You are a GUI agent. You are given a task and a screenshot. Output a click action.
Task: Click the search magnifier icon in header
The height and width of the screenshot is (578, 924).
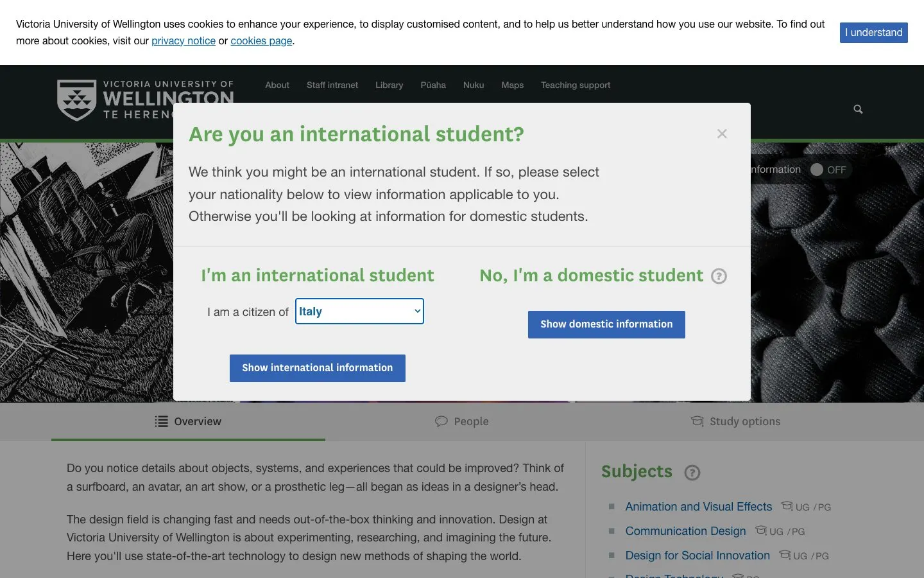click(858, 109)
